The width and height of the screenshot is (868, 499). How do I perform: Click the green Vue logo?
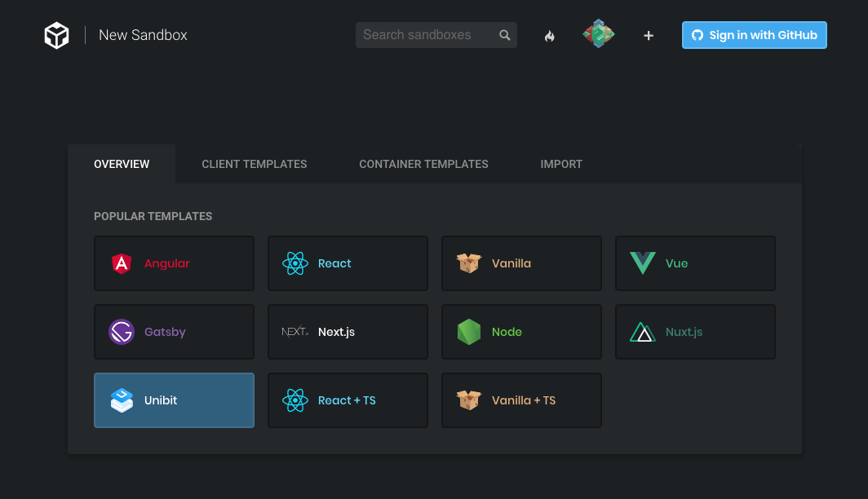(643, 263)
